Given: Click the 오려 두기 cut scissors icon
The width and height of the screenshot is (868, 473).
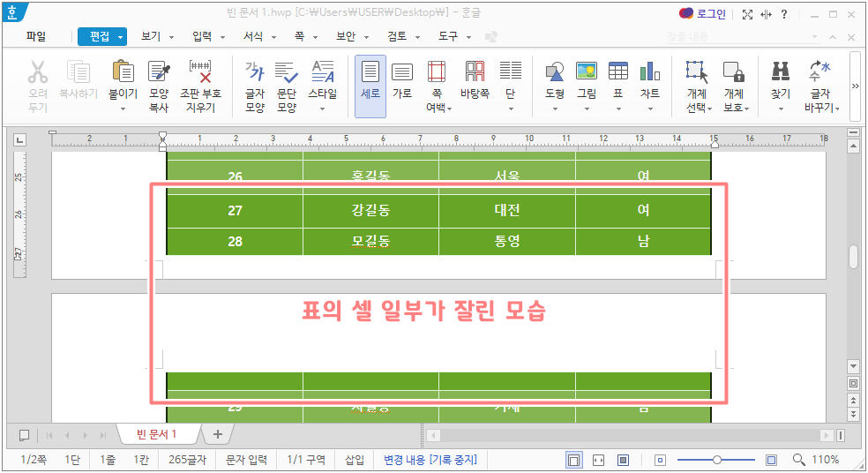Looking at the screenshot, I should tap(38, 72).
